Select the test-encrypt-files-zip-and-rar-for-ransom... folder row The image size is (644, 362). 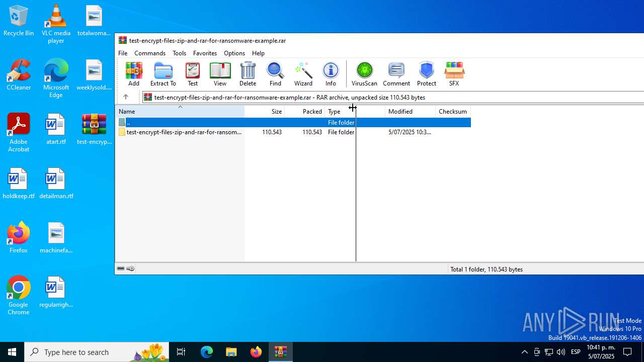(294, 132)
